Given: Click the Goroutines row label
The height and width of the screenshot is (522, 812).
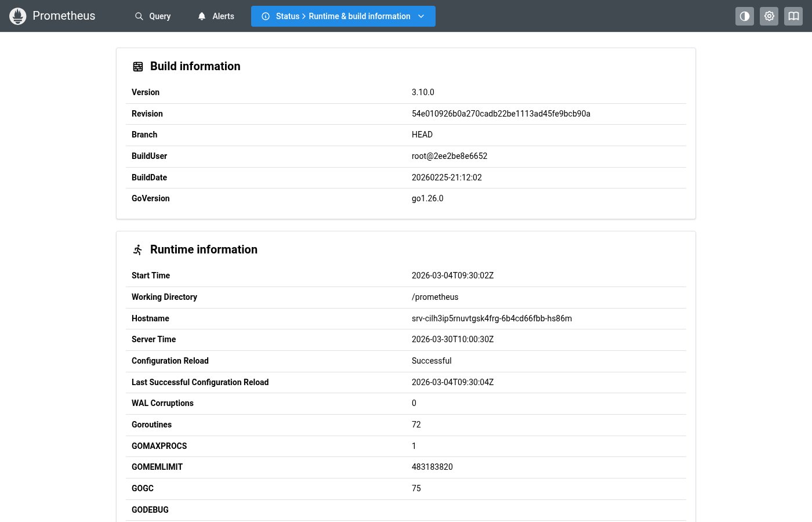Looking at the screenshot, I should (151, 425).
